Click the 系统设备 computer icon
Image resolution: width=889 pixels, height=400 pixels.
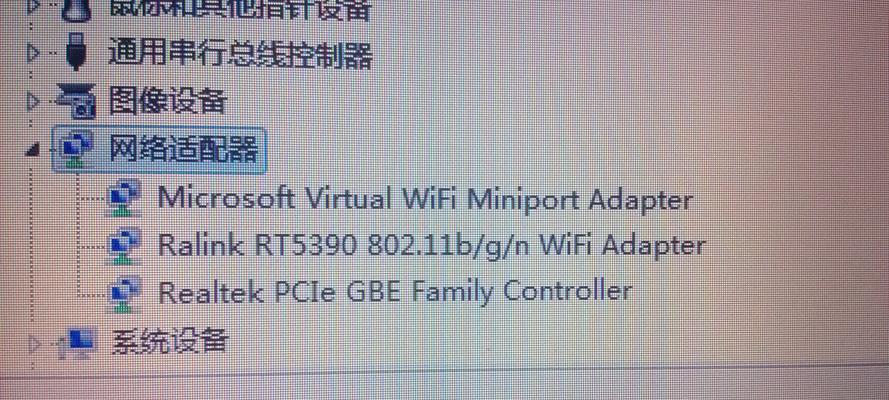79,342
